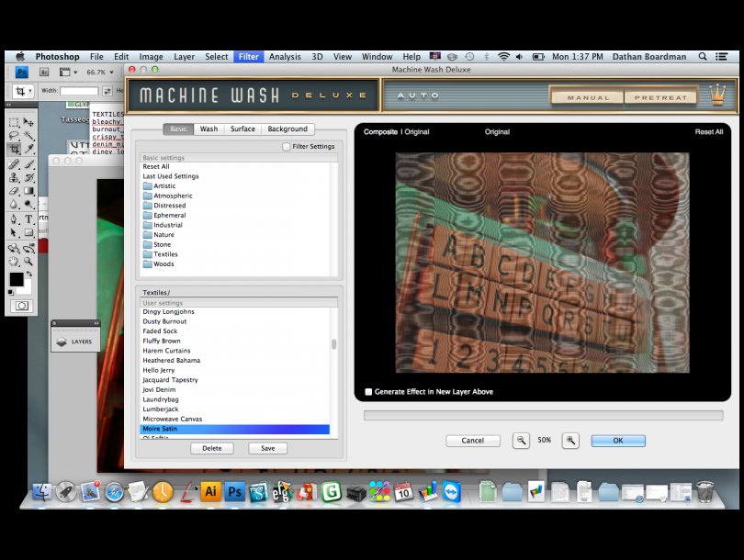Image resolution: width=744 pixels, height=560 pixels.
Task: Click the Width input field
Action: click(79, 91)
